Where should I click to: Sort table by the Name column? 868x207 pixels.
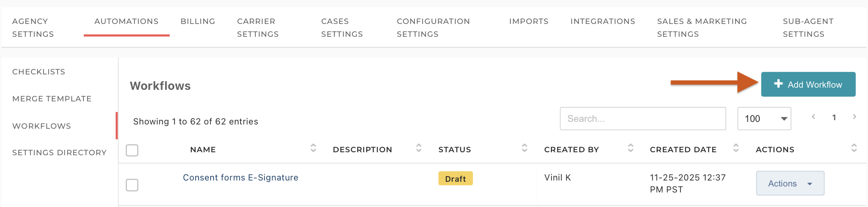313,148
